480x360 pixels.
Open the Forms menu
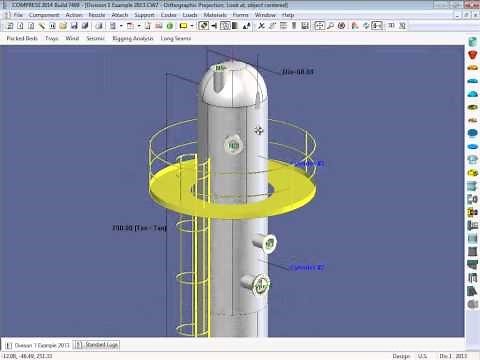[x=240, y=15]
